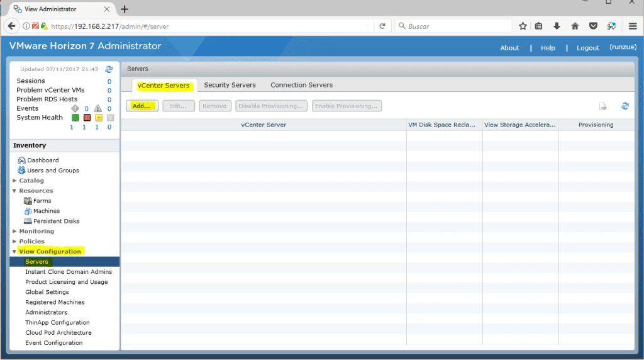
Task: Export the vCenter server table
Action: (603, 106)
